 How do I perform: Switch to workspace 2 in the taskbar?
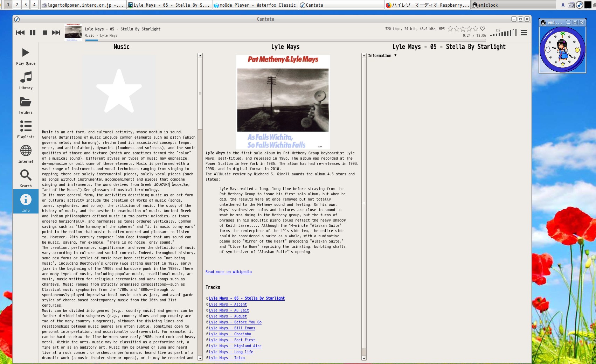point(17,5)
